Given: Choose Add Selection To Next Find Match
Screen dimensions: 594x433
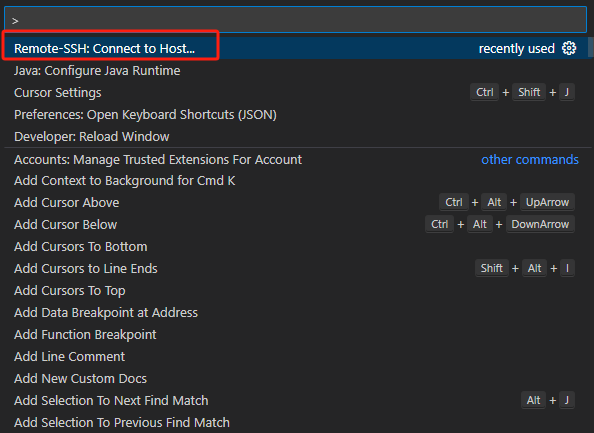Looking at the screenshot, I should coord(295,400).
